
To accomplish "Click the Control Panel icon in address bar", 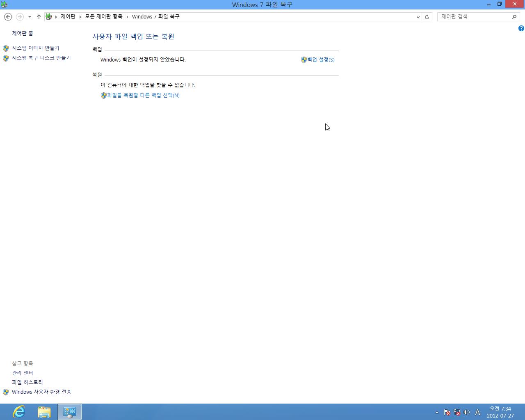I will [49, 17].
